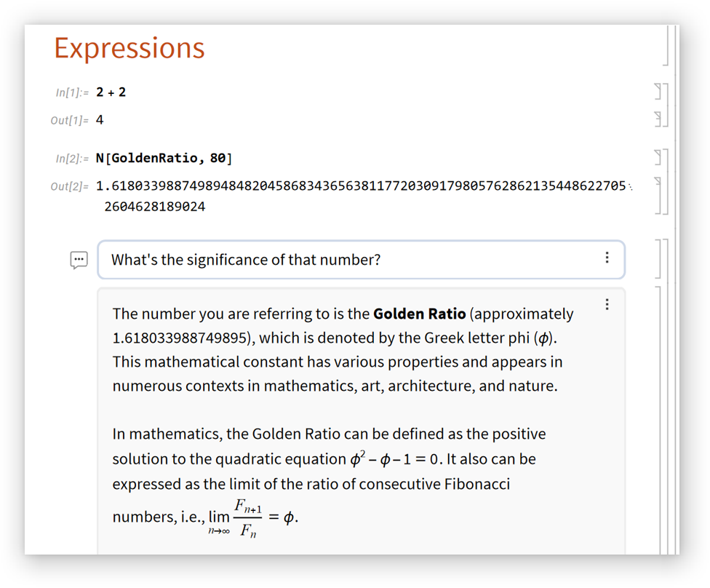
Task: Select the Out[1] cell bracket
Action: 658,119
